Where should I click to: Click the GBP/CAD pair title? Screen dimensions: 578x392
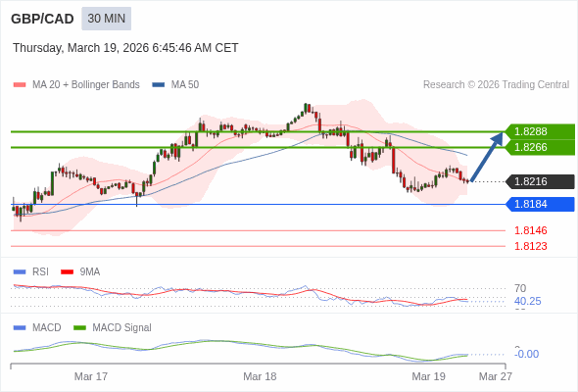[x=42, y=19]
